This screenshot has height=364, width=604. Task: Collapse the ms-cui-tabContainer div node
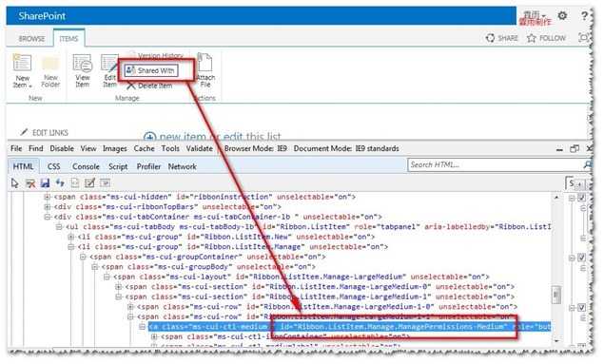(x=48, y=217)
